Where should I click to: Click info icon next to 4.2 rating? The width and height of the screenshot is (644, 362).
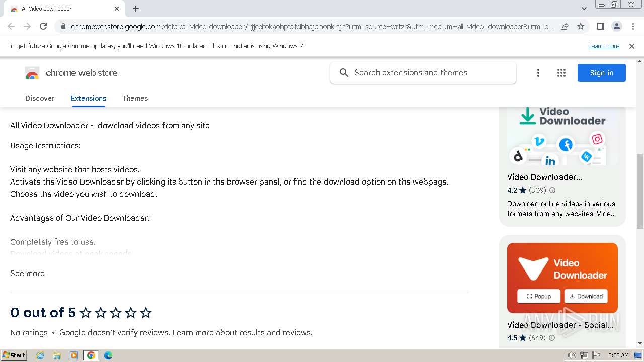(x=552, y=190)
